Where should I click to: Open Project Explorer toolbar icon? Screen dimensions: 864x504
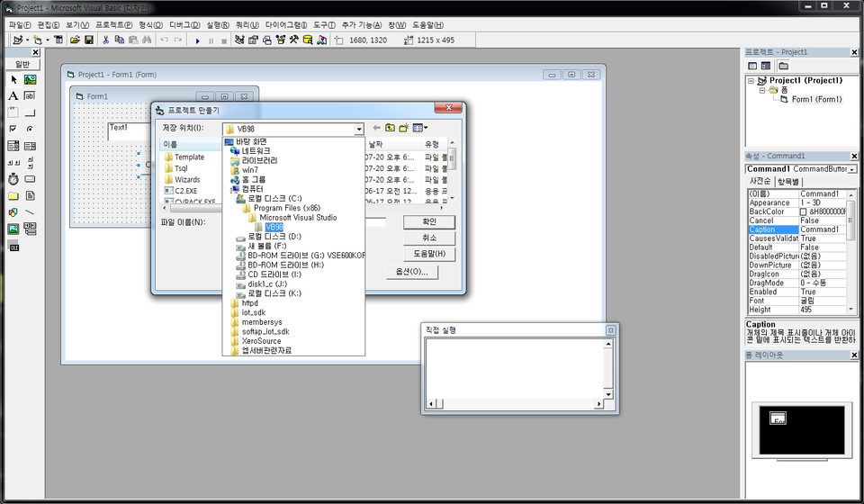coord(239,40)
